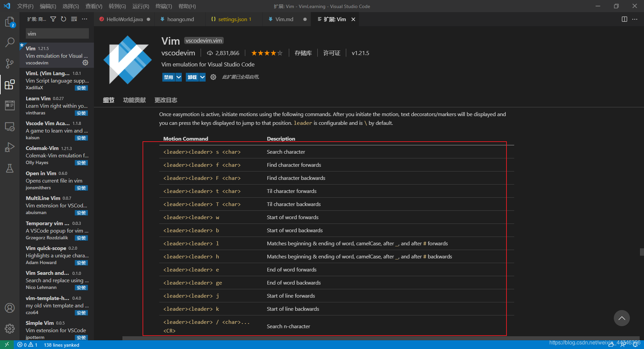
Task: Click '138 lines yanked' status message
Action: coord(61,345)
